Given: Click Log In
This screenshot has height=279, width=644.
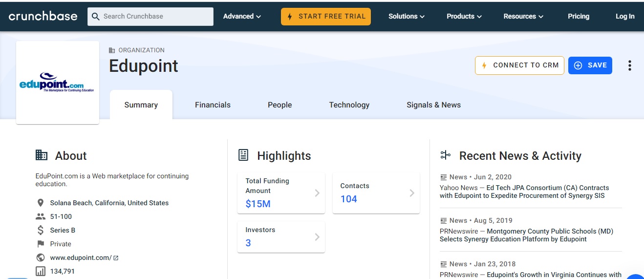Looking at the screenshot, I should tap(625, 16).
